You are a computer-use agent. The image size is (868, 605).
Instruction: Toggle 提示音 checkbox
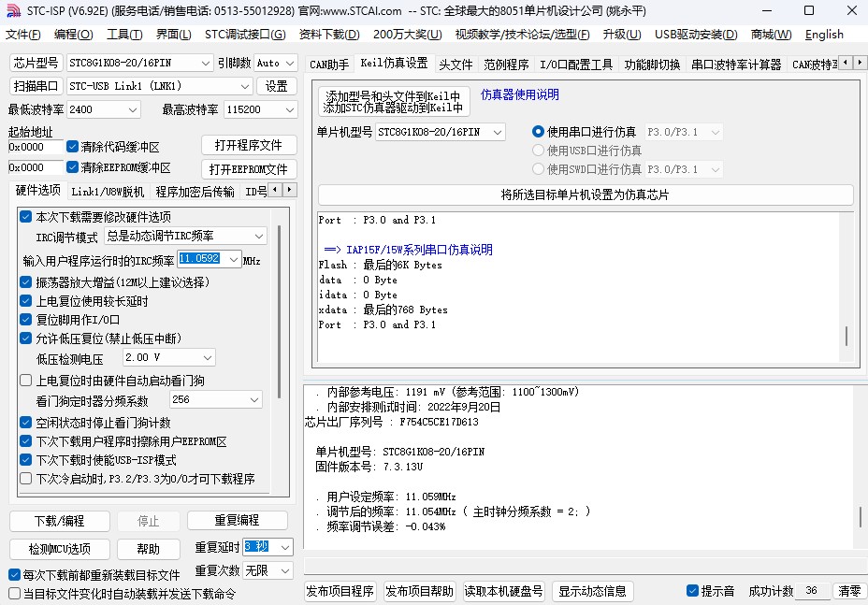692,591
